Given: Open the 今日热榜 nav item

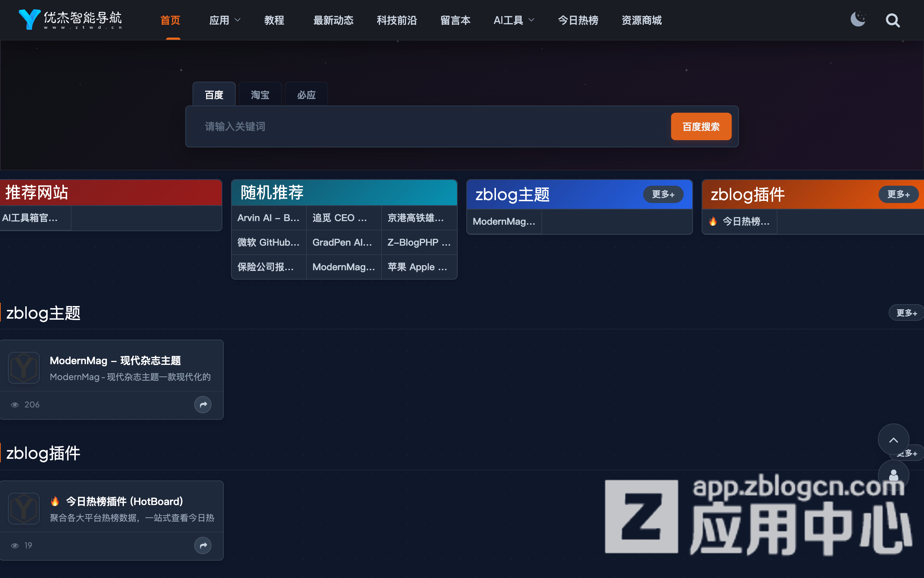Looking at the screenshot, I should point(578,20).
